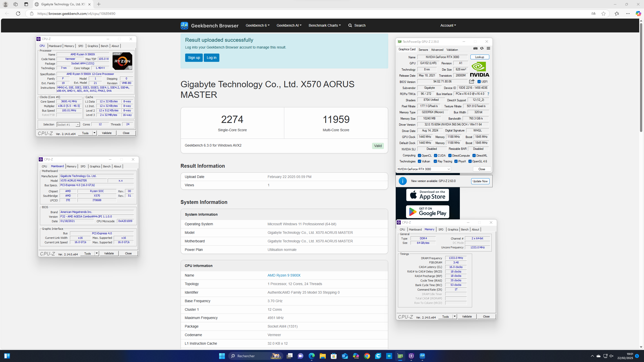Toggle the DirectML checkbox

(x=474, y=156)
